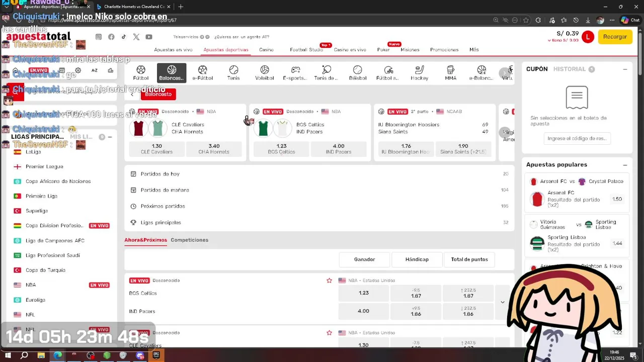Open the A-Z sorting icon in sidebar
This screenshot has height=362, width=644.
94,70
